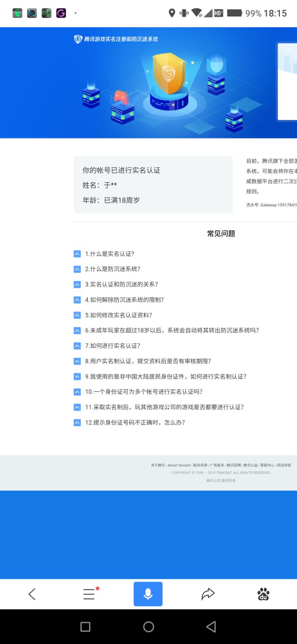297x644 pixels.
Task: Select the serial number text 流水号 Gateway
Action: point(271,205)
